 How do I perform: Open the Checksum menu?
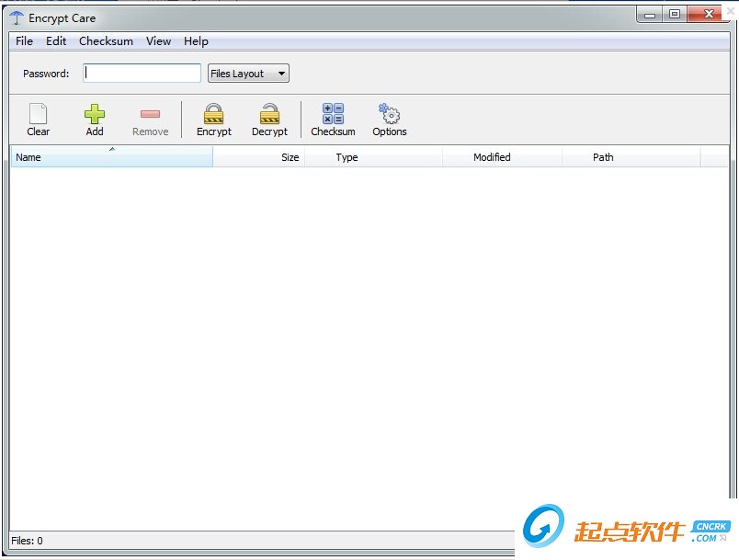[x=106, y=41]
